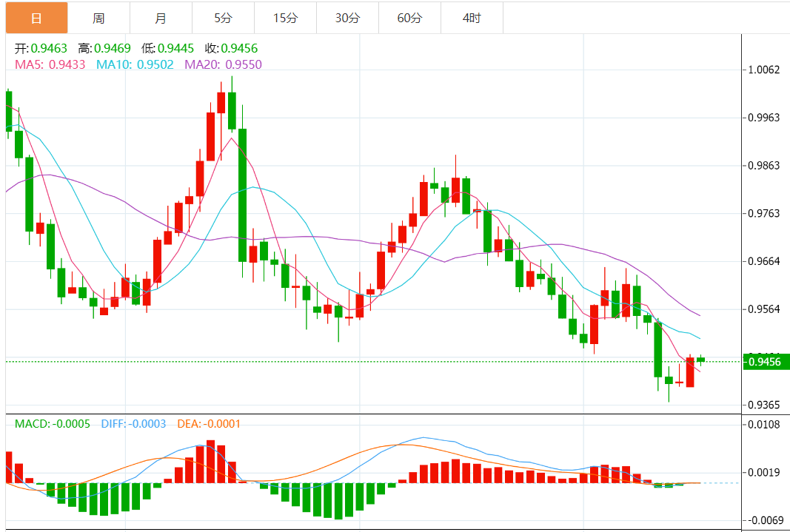Click the 0.9365 price axis label
Image resolution: width=790 pixels, height=532 pixels.
766,405
